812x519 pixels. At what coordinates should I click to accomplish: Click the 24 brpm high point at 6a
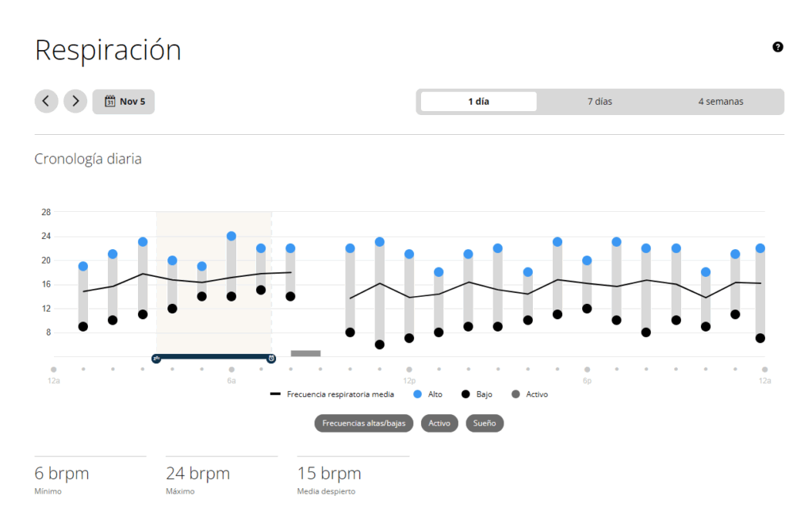[x=232, y=236]
